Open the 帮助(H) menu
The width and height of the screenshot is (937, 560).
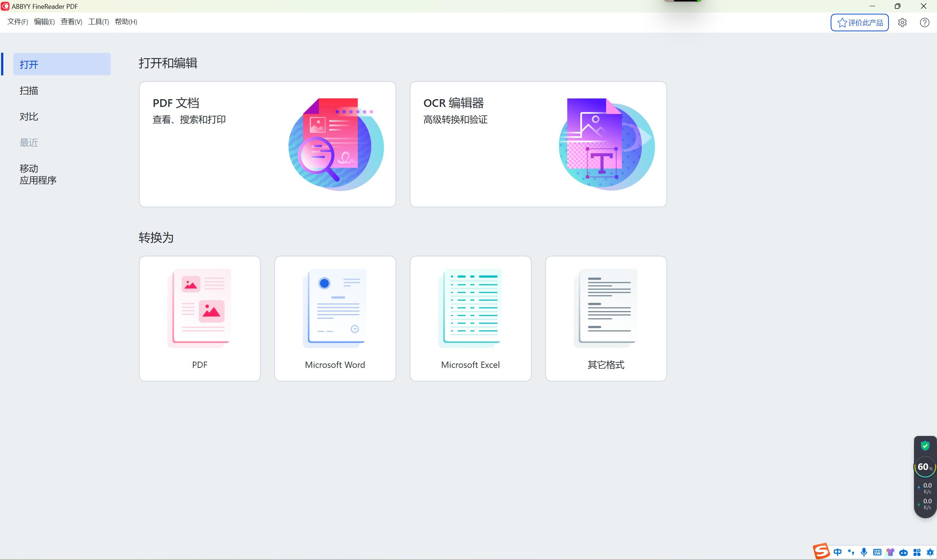(126, 22)
